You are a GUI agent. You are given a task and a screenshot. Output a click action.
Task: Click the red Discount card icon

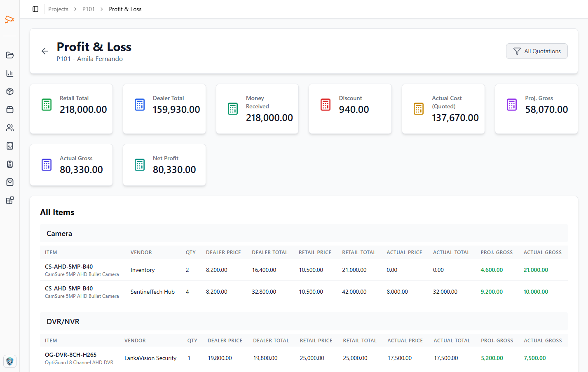[x=326, y=104]
